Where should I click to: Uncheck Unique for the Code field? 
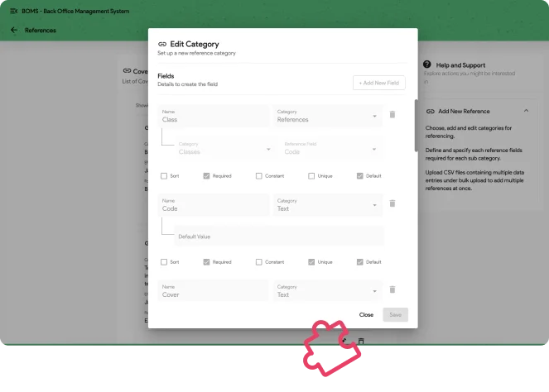coord(311,262)
